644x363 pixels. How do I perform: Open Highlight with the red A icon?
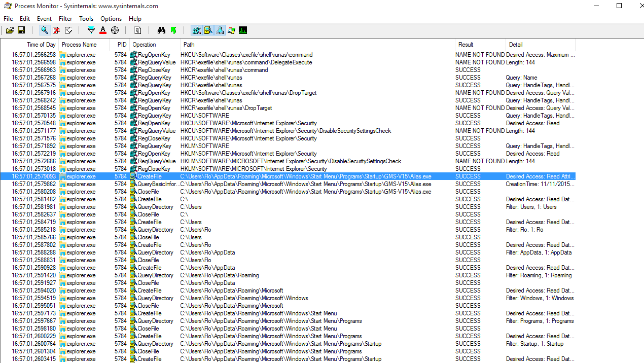(x=103, y=30)
